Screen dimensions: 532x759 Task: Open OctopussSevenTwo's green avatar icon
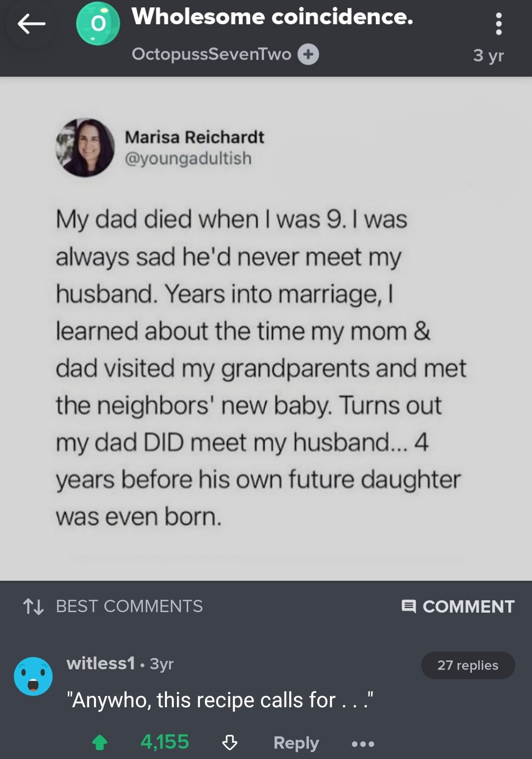coord(98,24)
